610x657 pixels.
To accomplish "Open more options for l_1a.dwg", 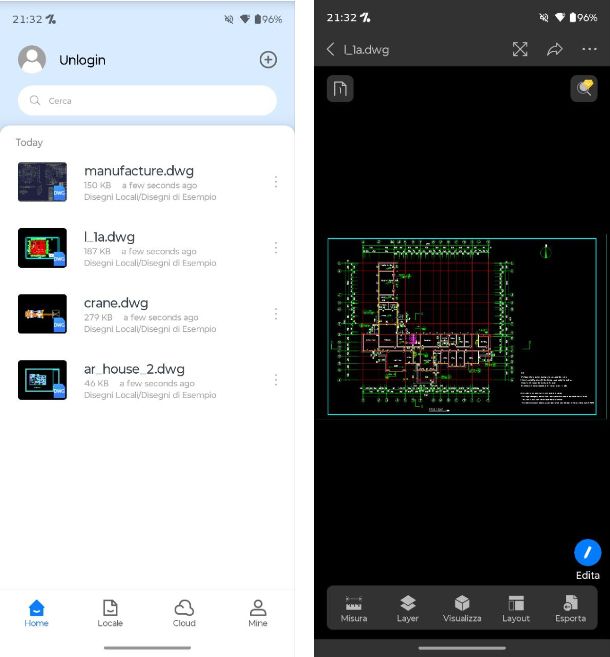I will (276, 248).
